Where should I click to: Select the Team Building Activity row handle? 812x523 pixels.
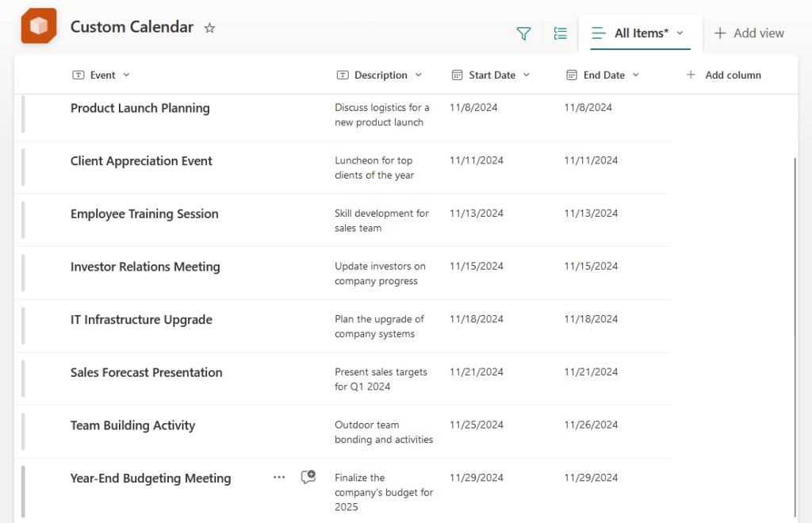tap(23, 431)
